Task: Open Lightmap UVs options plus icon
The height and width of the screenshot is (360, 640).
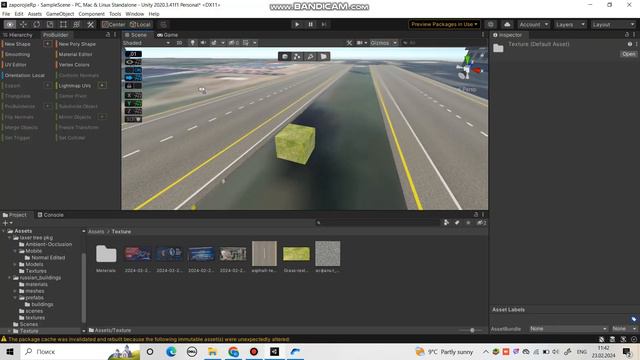Action: pos(102,86)
